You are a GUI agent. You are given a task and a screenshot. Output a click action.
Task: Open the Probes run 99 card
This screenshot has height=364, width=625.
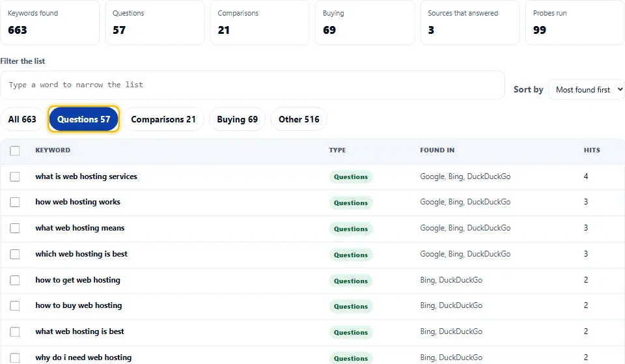click(x=575, y=22)
